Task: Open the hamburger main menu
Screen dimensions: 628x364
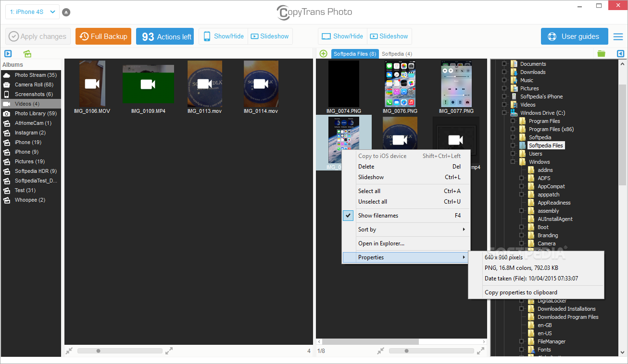Action: click(x=617, y=36)
